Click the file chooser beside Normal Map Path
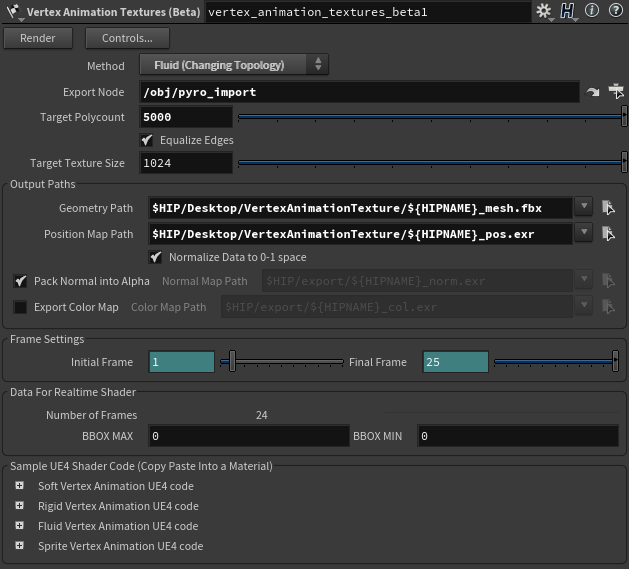The width and height of the screenshot is (629, 569). (608, 281)
